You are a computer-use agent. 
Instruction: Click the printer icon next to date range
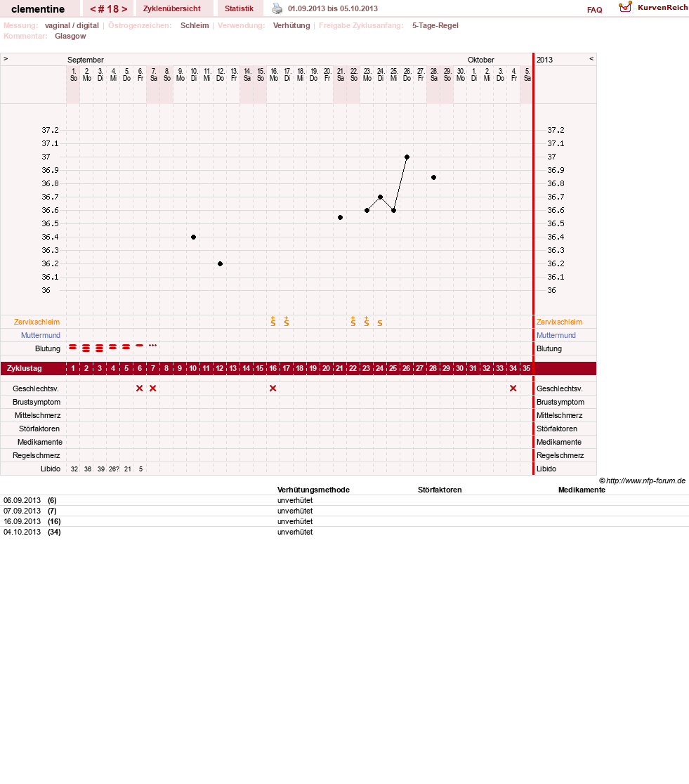277,8
